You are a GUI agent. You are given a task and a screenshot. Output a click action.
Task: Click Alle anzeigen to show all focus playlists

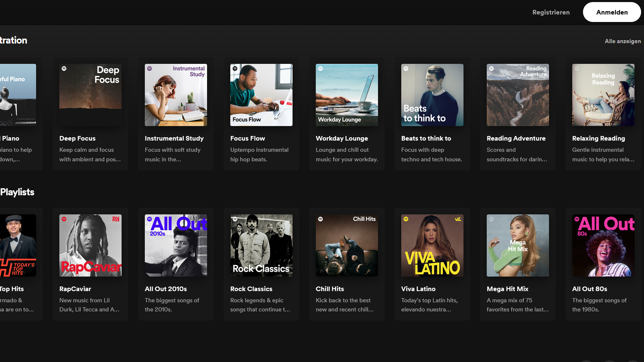coord(622,41)
